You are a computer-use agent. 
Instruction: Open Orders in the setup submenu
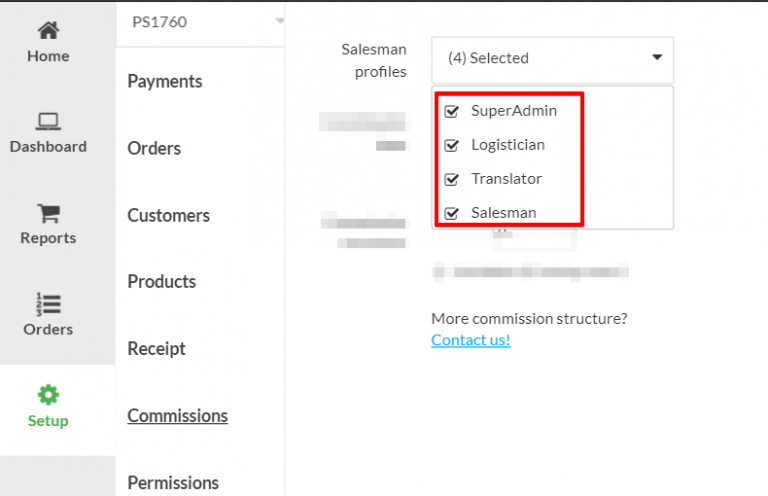pyautogui.click(x=154, y=148)
